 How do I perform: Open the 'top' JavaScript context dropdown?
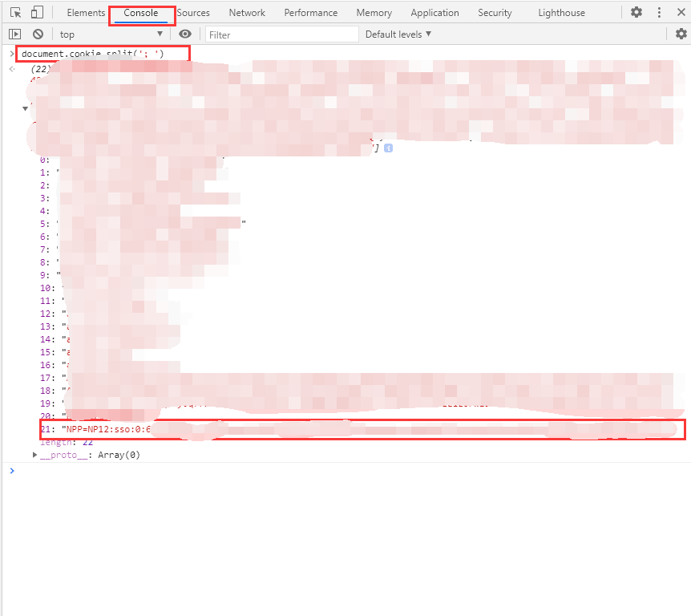coord(111,34)
